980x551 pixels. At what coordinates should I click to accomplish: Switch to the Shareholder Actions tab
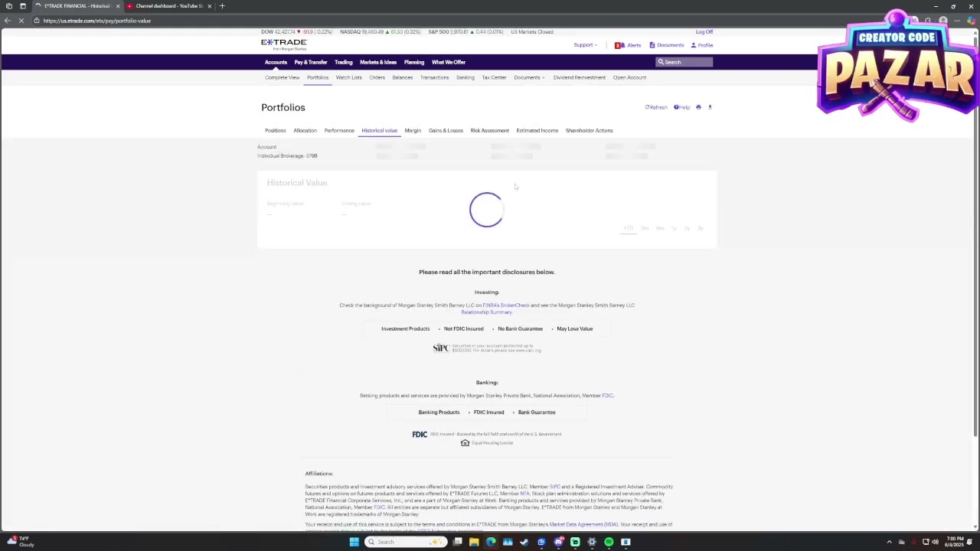tap(589, 130)
